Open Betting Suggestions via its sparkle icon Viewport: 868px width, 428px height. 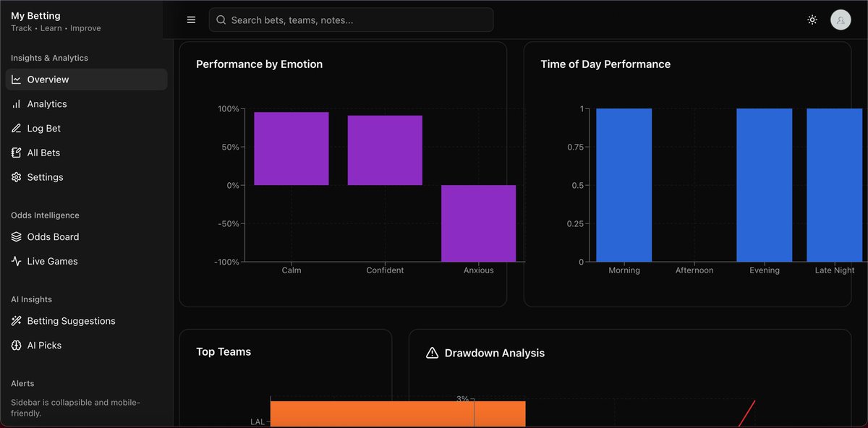(x=17, y=321)
